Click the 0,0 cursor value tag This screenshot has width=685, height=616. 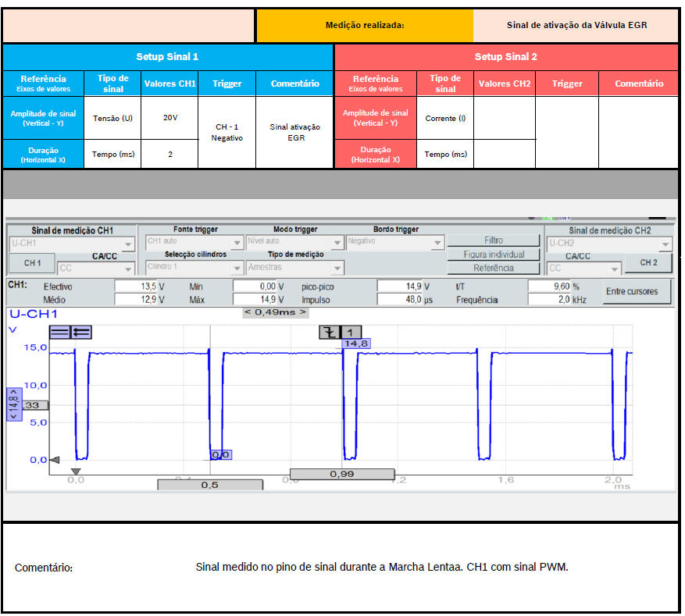point(221,454)
